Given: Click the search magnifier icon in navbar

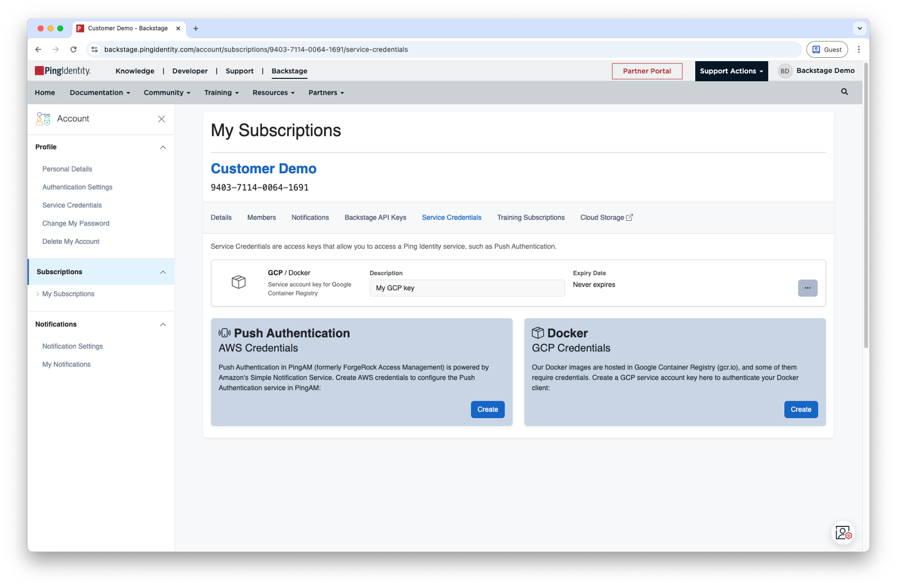Looking at the screenshot, I should (844, 92).
